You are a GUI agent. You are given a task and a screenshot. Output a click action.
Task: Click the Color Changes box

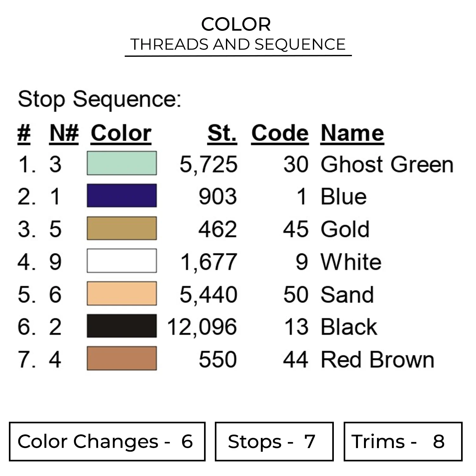click(107, 441)
